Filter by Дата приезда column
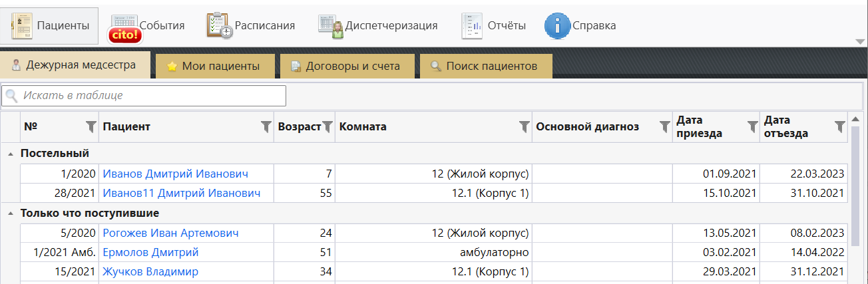 pyautogui.click(x=752, y=126)
